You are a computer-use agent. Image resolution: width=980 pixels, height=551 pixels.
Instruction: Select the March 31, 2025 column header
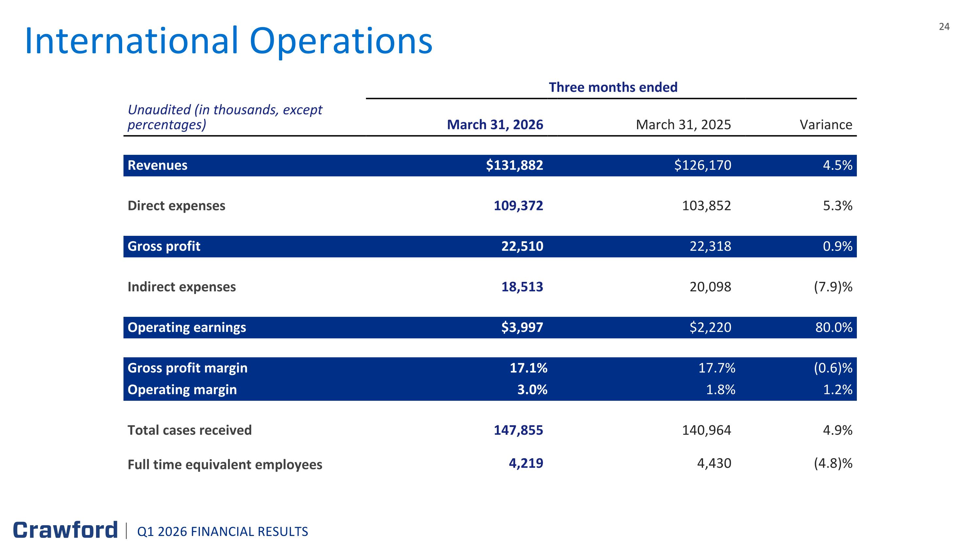tap(683, 124)
